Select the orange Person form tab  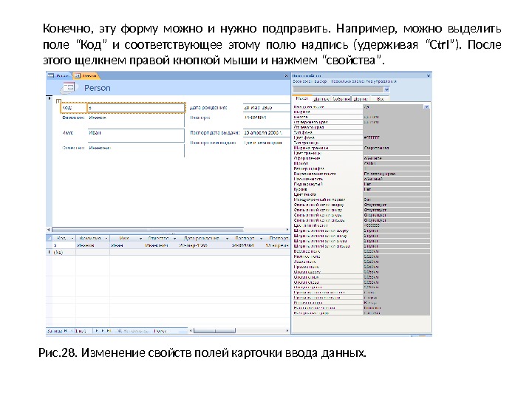[86, 75]
